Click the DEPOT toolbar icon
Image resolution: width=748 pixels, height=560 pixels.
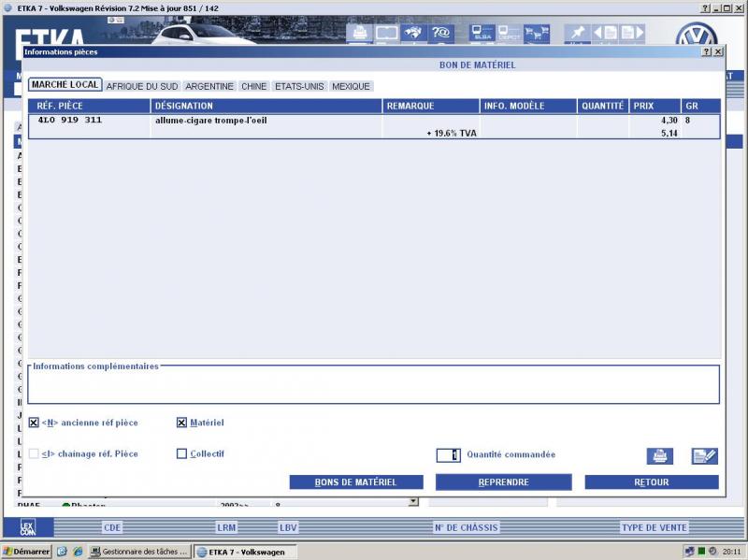pos(509,33)
